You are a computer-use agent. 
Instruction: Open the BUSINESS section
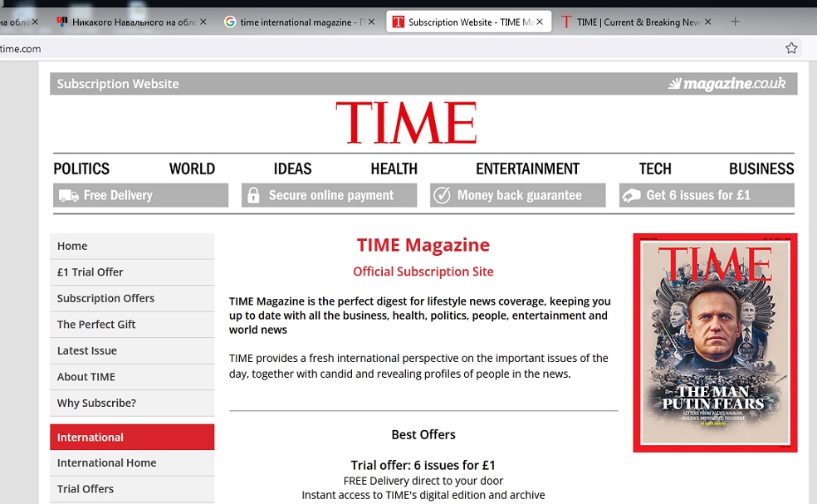pos(761,169)
